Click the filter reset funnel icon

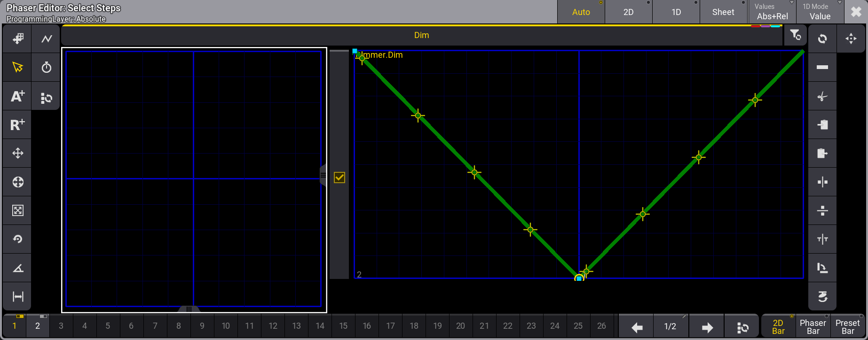click(x=795, y=36)
